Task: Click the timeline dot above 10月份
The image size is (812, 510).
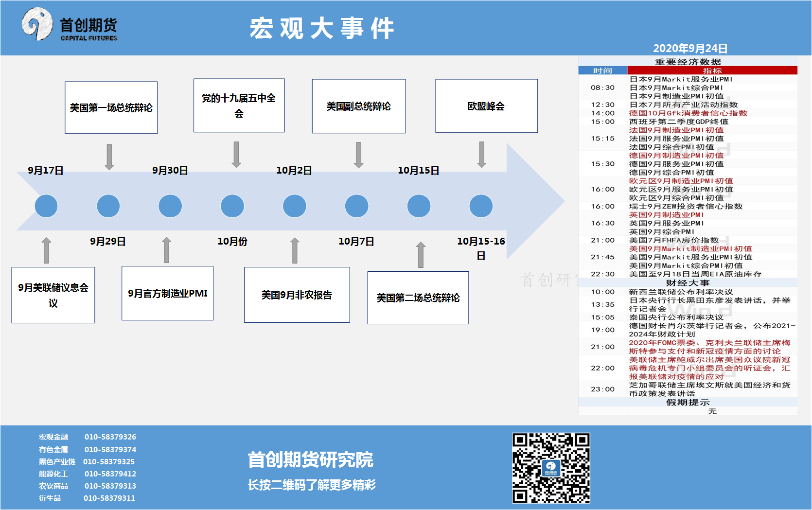Action: click(x=232, y=206)
